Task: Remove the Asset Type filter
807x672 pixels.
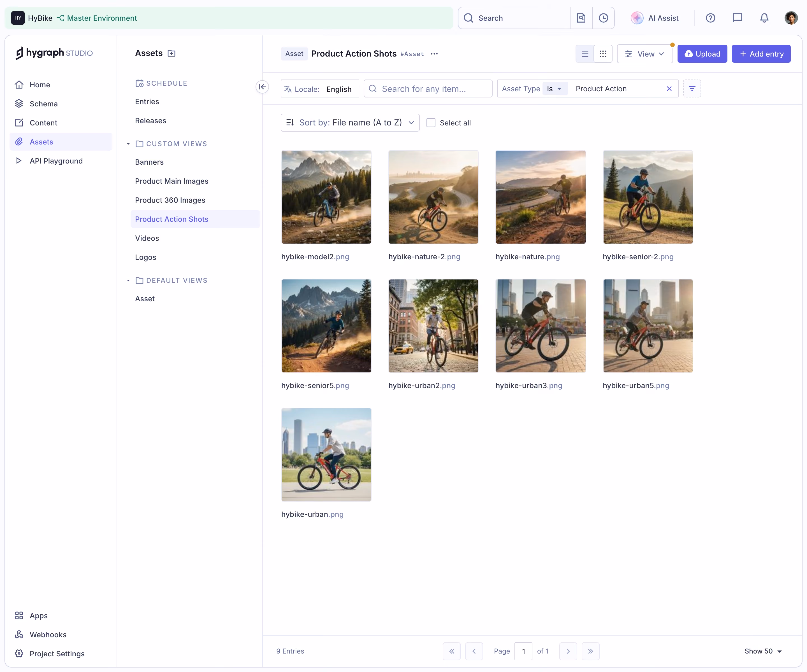Action: point(669,89)
